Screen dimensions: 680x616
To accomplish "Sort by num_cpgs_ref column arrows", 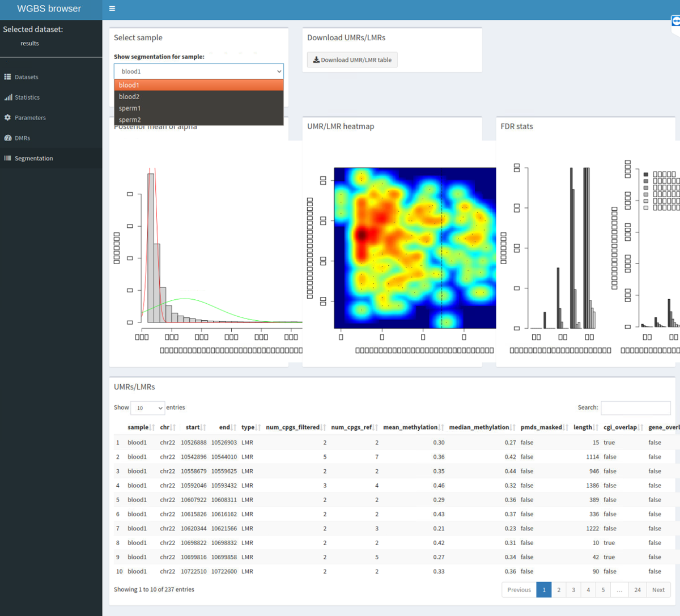I will (376, 427).
